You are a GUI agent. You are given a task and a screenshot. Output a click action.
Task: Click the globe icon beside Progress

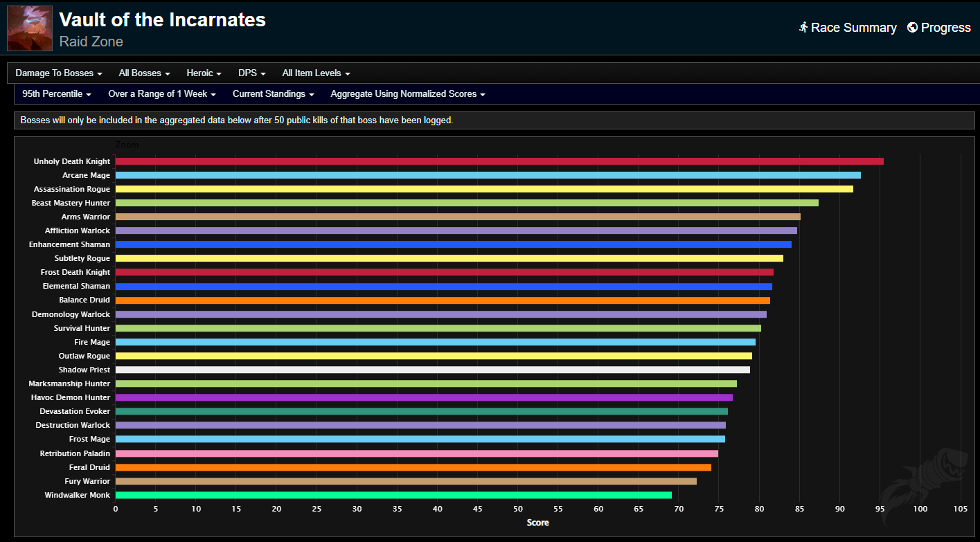pyautogui.click(x=913, y=27)
